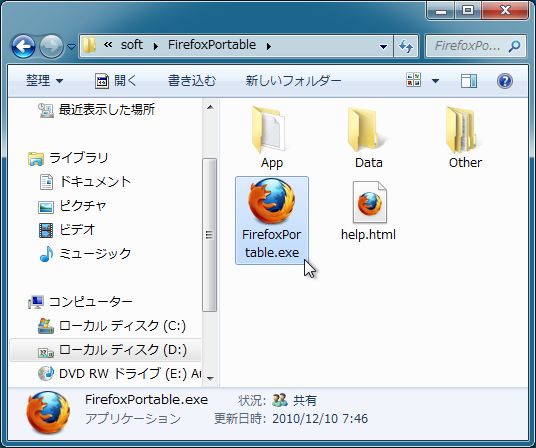Viewport: 536px width, 448px height.
Task: Click the search magnifier icon
Action: click(514, 46)
